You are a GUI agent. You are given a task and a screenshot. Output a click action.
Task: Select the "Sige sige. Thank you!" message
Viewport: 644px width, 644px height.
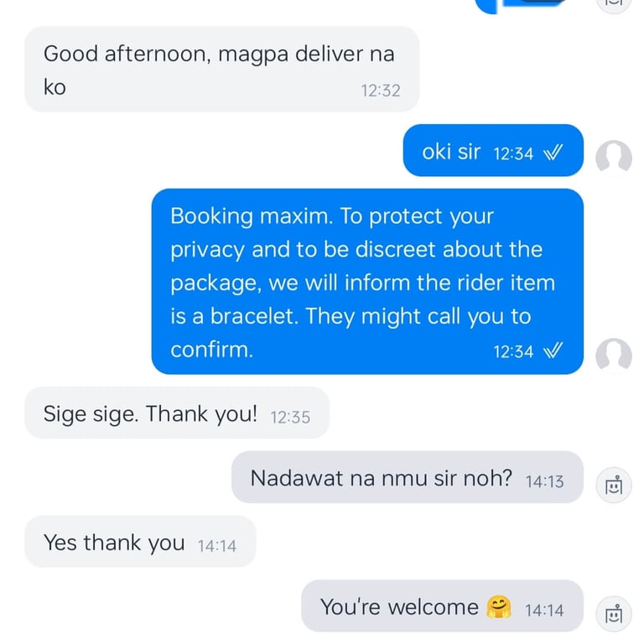click(x=177, y=413)
